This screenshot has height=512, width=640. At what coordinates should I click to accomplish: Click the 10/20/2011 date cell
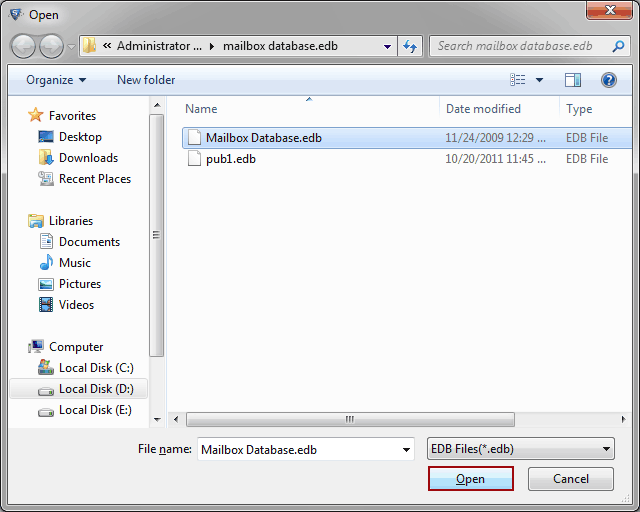coord(495,159)
